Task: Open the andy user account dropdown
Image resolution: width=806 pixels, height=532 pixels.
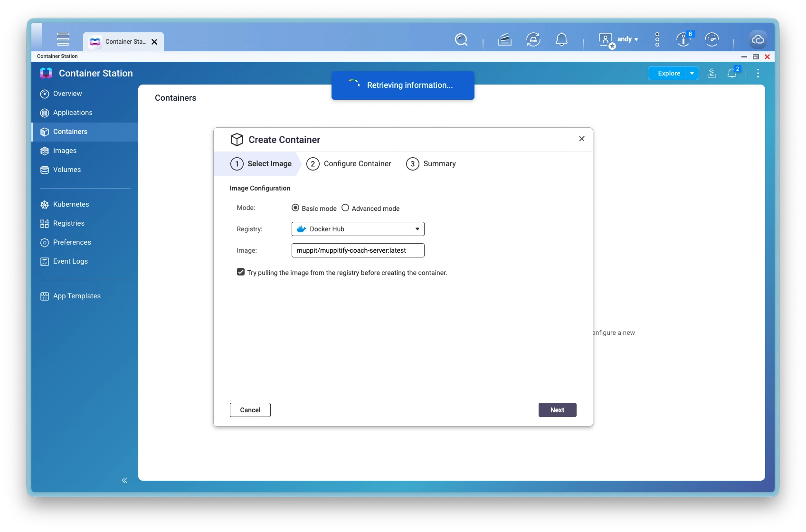Action: pos(627,39)
